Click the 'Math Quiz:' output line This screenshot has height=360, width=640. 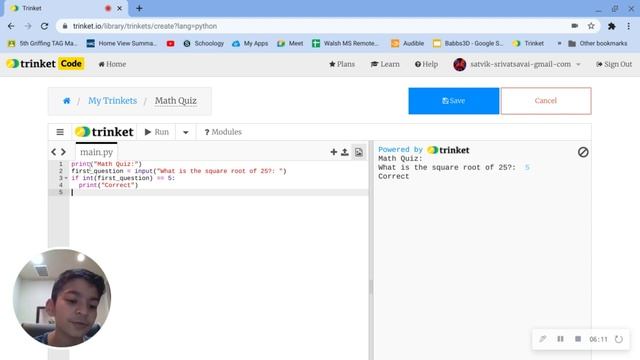pyautogui.click(x=400, y=158)
